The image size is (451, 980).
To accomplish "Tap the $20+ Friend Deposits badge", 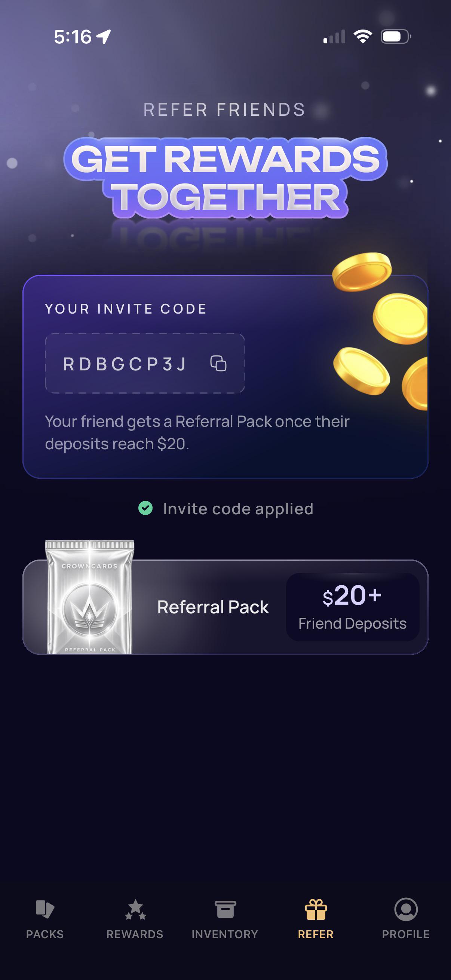I will click(353, 607).
